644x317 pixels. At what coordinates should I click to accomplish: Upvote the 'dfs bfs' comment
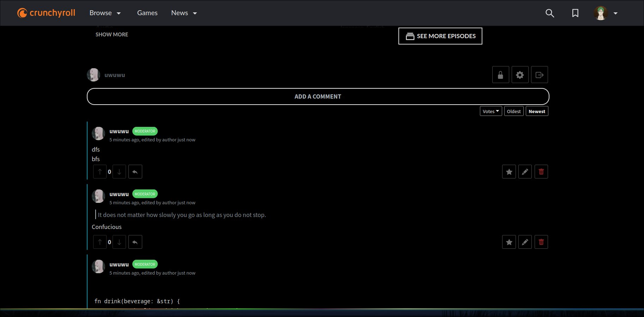100,172
